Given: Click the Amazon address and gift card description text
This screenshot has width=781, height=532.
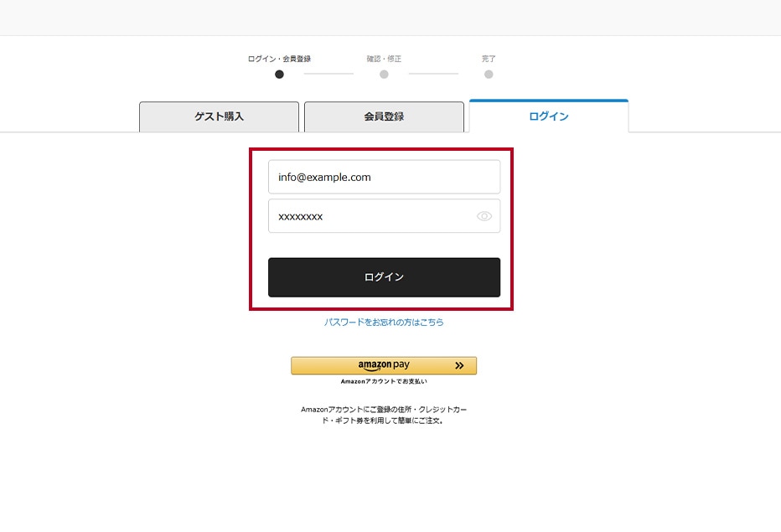Looking at the screenshot, I should click(384, 415).
